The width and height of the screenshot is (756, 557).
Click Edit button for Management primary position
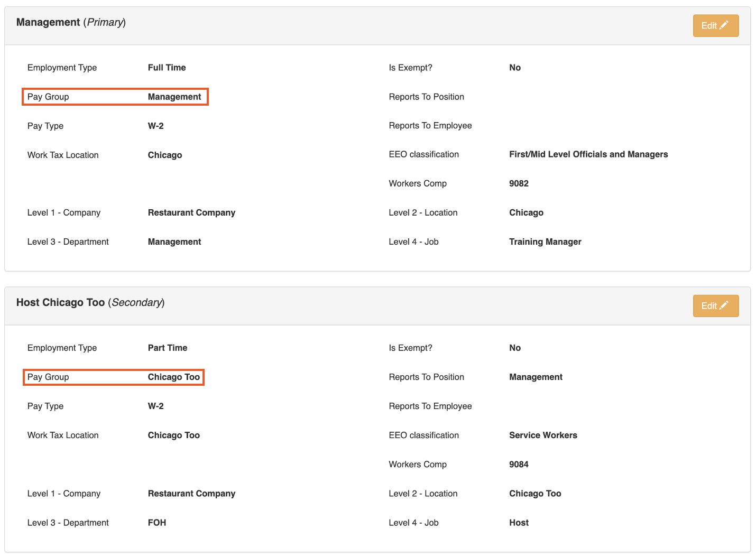[715, 26]
